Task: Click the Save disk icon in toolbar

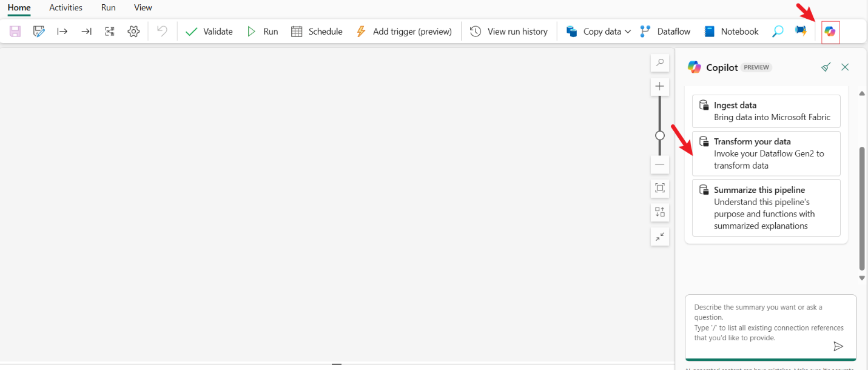Action: click(x=15, y=32)
